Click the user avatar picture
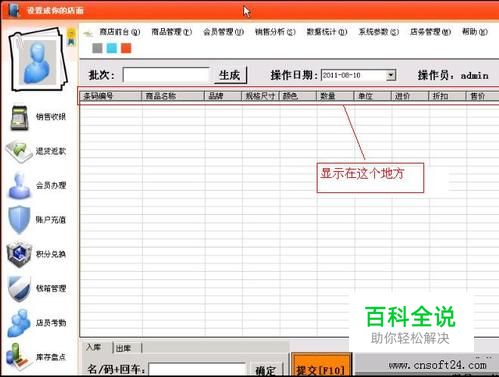The width and height of the screenshot is (499, 377). point(37,60)
